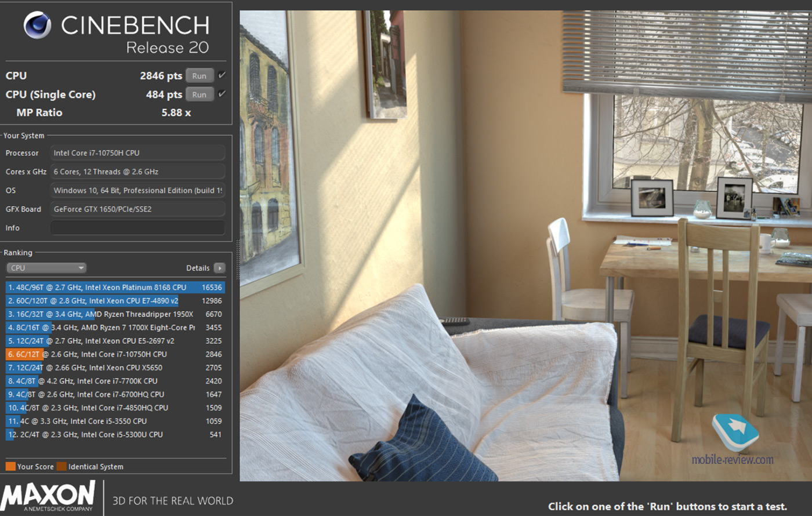Toggle the CPU (Single Core) test checkmark
This screenshot has width=812, height=516.
pos(222,94)
